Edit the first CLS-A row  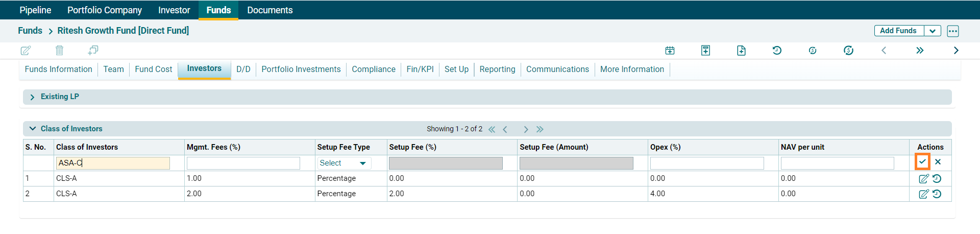pyautogui.click(x=923, y=179)
